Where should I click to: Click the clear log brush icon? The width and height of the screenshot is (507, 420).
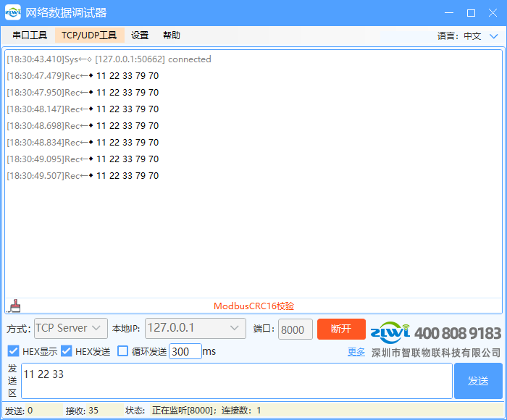(x=14, y=306)
